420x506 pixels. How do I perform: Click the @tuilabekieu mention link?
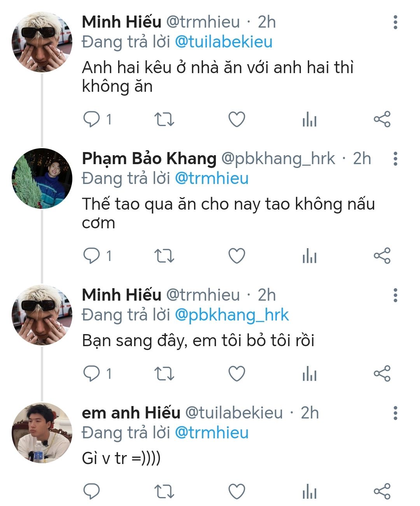224,42
